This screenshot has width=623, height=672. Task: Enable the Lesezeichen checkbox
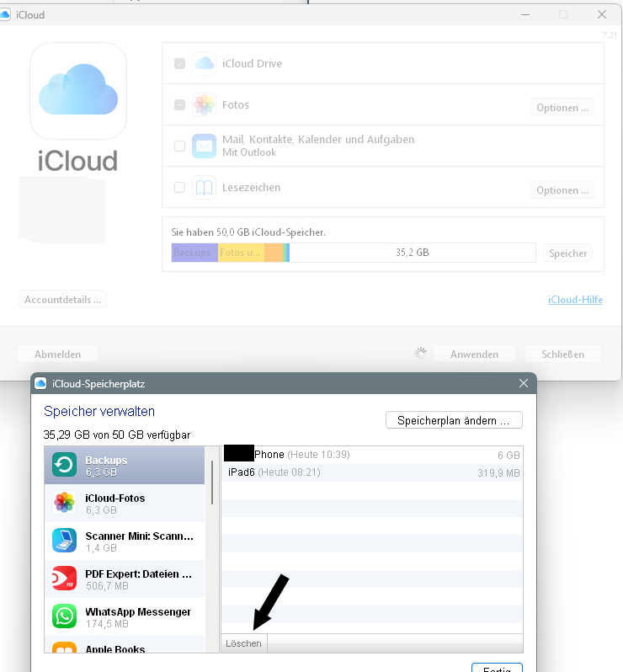pos(179,187)
